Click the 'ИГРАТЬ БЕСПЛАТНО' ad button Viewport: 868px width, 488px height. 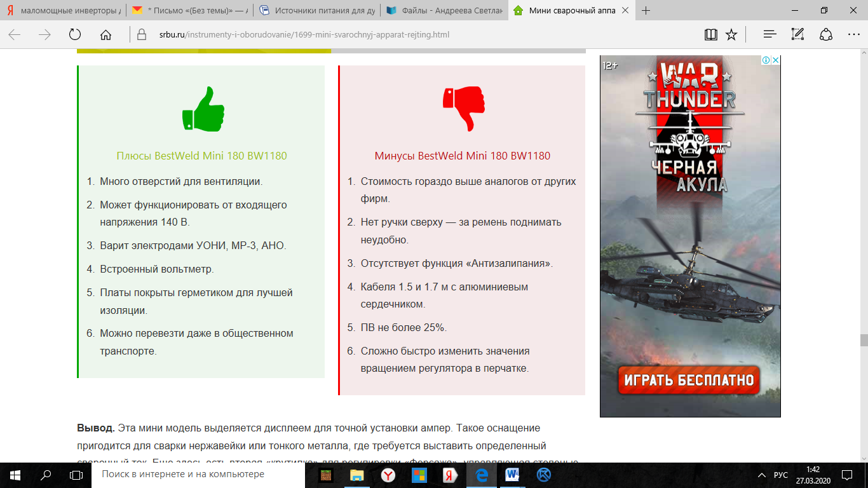click(690, 380)
